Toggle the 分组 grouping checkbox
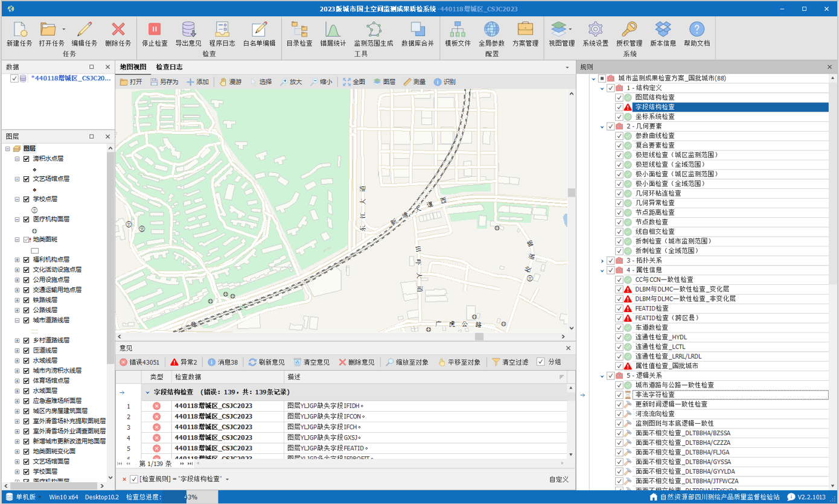The image size is (839, 504). pos(540,362)
